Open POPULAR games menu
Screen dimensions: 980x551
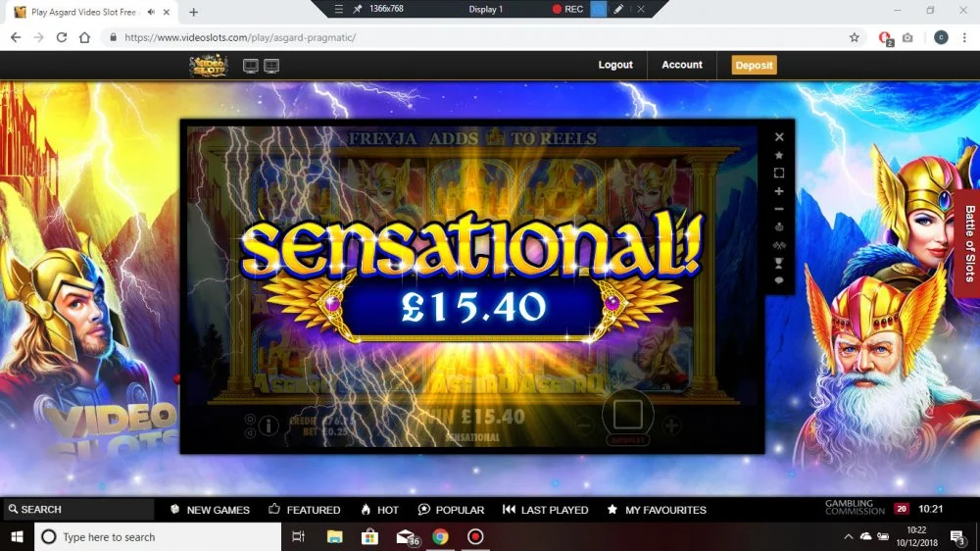tap(451, 510)
